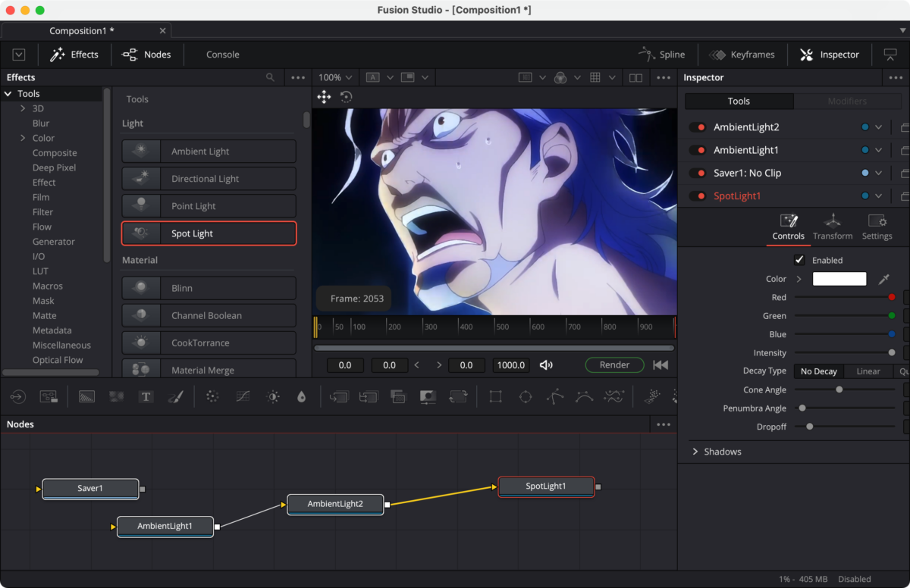
Task: Jump to first frame playback icon
Action: point(661,365)
